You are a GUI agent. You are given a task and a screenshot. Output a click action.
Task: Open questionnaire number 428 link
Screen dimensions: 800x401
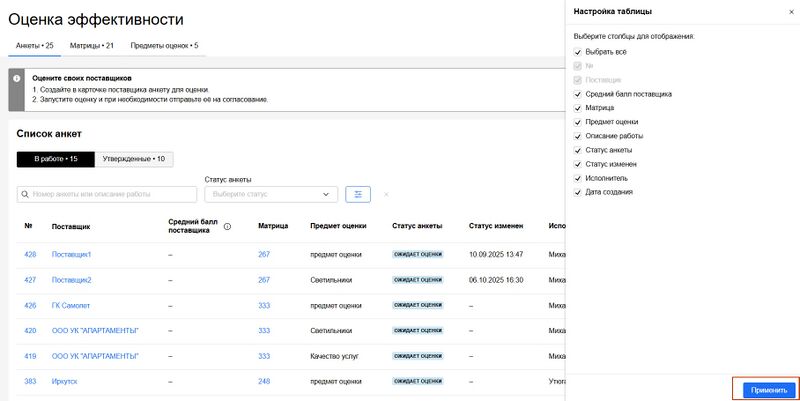tap(30, 255)
